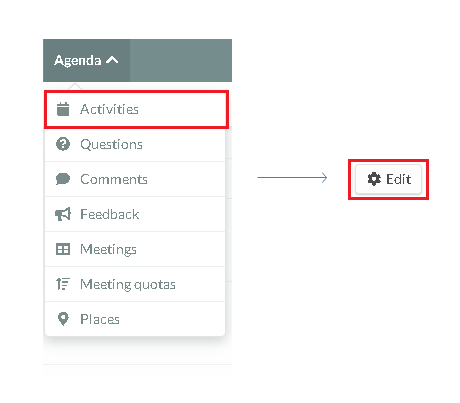The height and width of the screenshot is (403, 460).
Task: Collapse the Agenda menu using chevron
Action: [x=112, y=60]
